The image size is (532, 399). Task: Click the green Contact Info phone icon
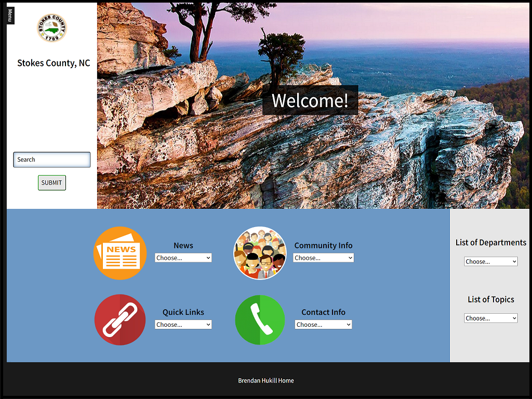[260, 320]
